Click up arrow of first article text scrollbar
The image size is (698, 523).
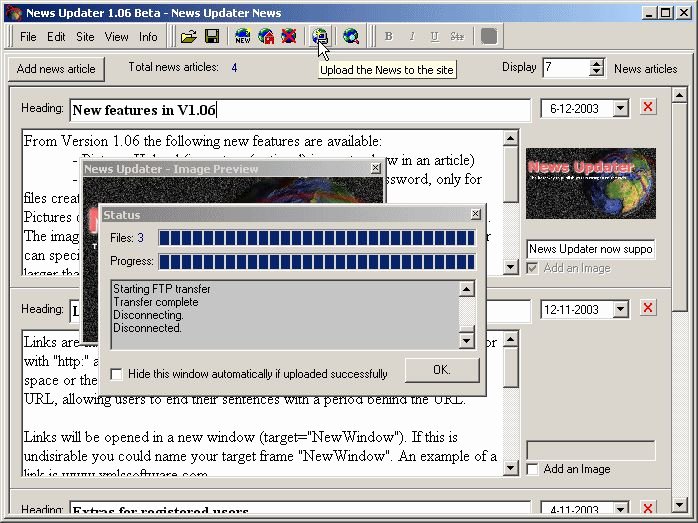(x=511, y=138)
